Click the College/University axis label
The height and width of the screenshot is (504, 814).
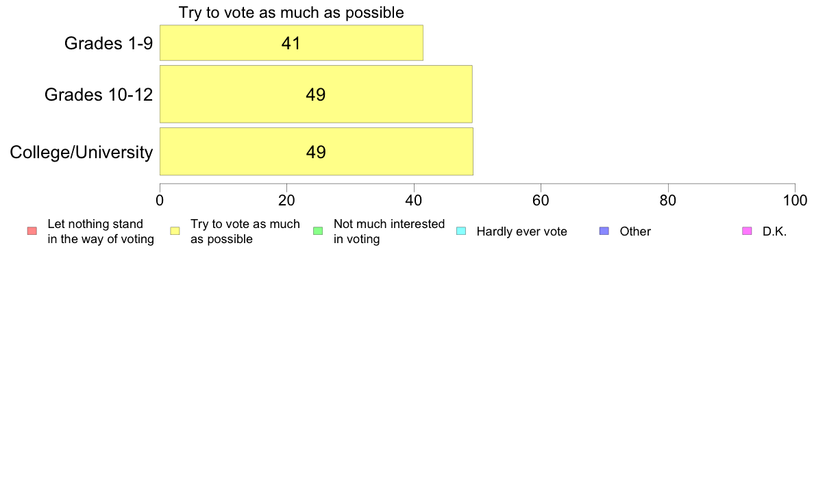(82, 152)
